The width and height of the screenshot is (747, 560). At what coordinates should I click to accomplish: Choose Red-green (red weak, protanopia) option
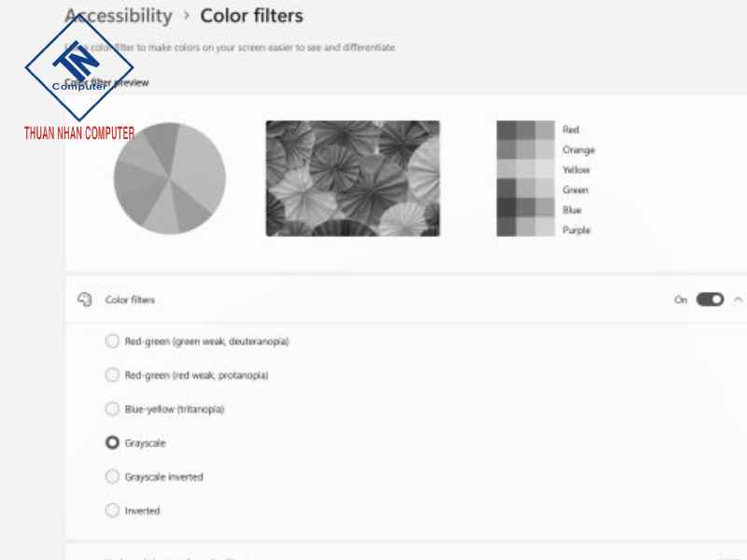[113, 375]
